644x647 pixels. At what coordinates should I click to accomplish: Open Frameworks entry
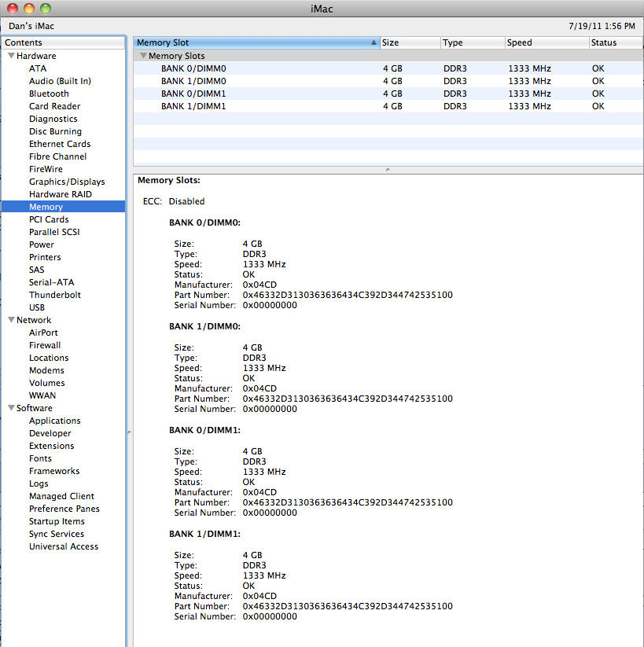coord(54,471)
